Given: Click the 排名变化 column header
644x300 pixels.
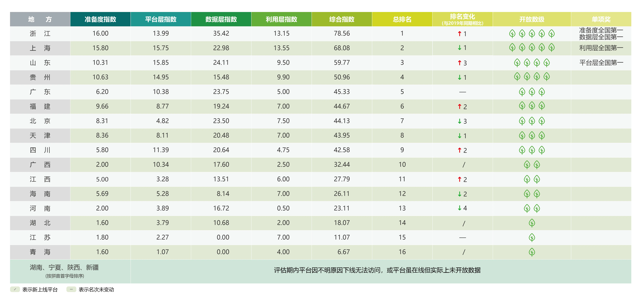Looking at the screenshot, I should click(463, 19).
